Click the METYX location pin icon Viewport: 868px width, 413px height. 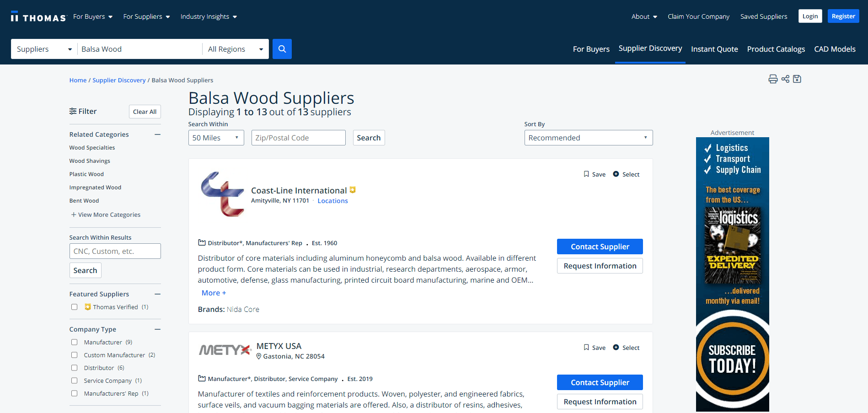click(259, 356)
